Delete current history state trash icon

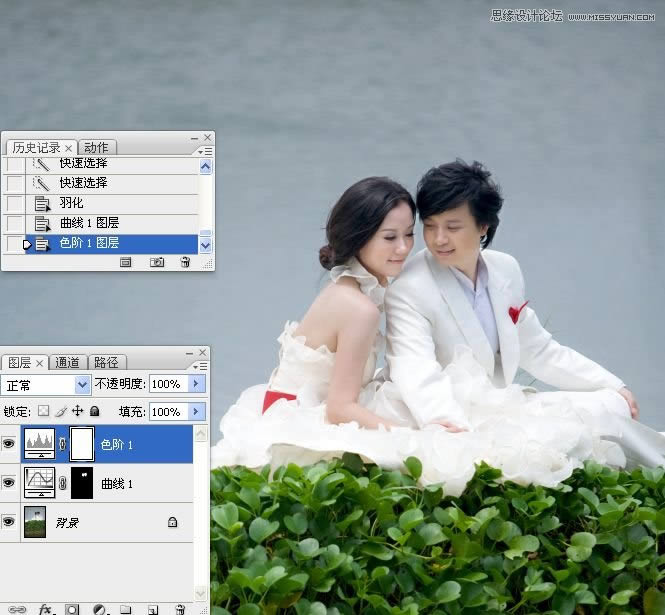185,262
